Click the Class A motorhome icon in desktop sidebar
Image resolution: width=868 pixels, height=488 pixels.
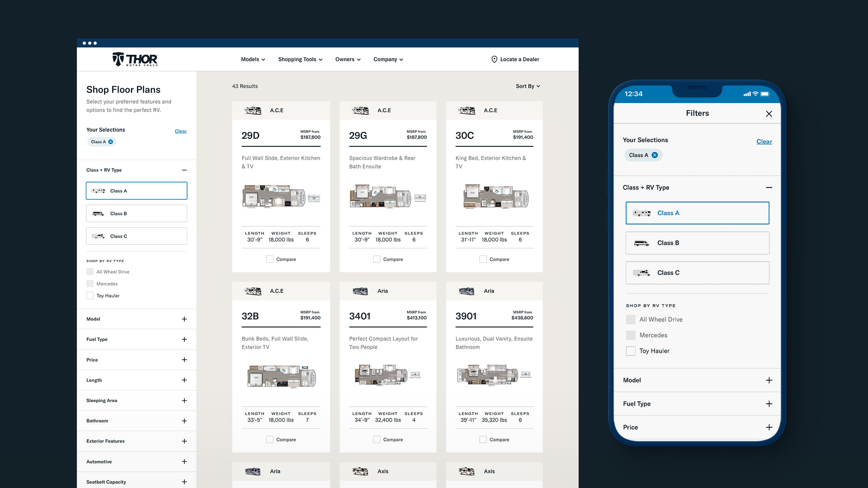point(99,191)
